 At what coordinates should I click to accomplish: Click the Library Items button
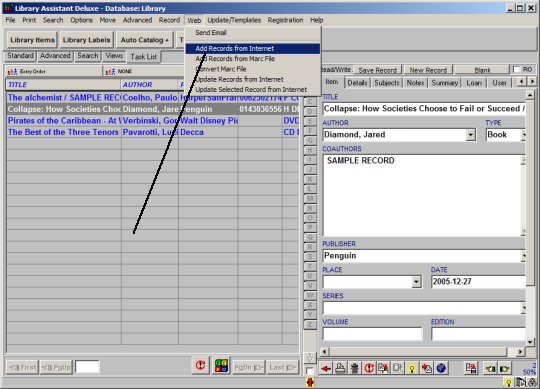pos(32,40)
